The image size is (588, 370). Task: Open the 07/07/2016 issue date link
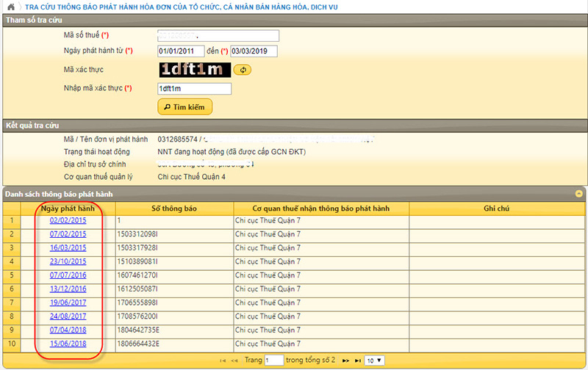coord(68,275)
